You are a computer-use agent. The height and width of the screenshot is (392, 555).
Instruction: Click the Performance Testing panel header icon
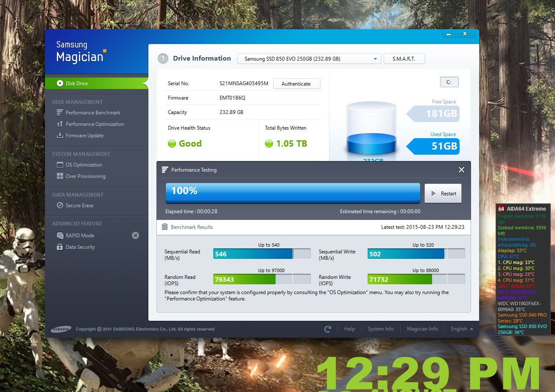tap(165, 170)
